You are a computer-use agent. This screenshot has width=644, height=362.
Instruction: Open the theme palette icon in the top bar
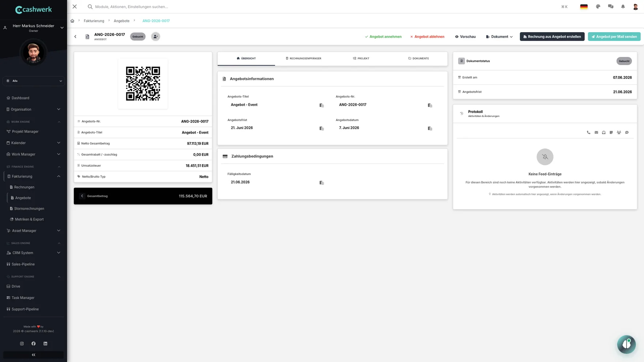[x=598, y=7]
